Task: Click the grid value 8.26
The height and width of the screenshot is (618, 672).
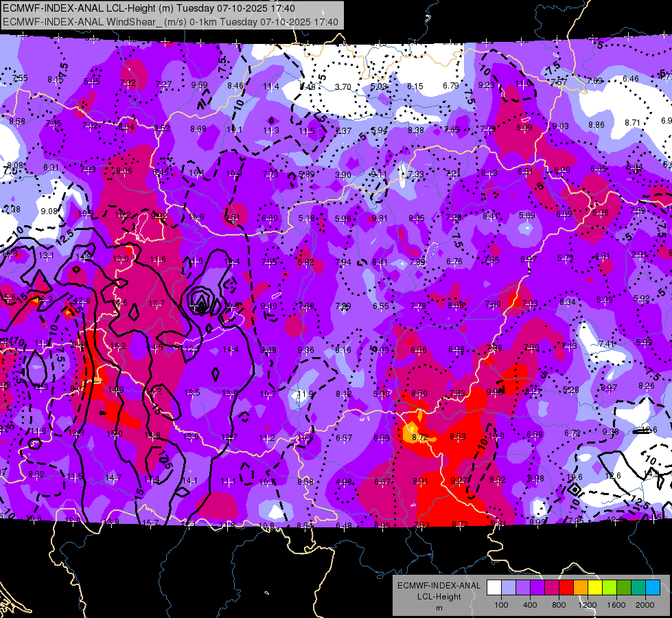Action: tap(647, 385)
